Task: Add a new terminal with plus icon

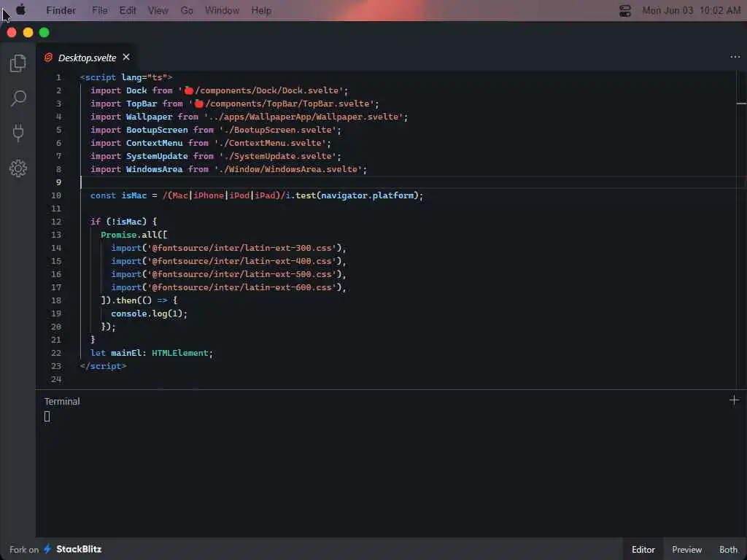Action: [x=734, y=400]
